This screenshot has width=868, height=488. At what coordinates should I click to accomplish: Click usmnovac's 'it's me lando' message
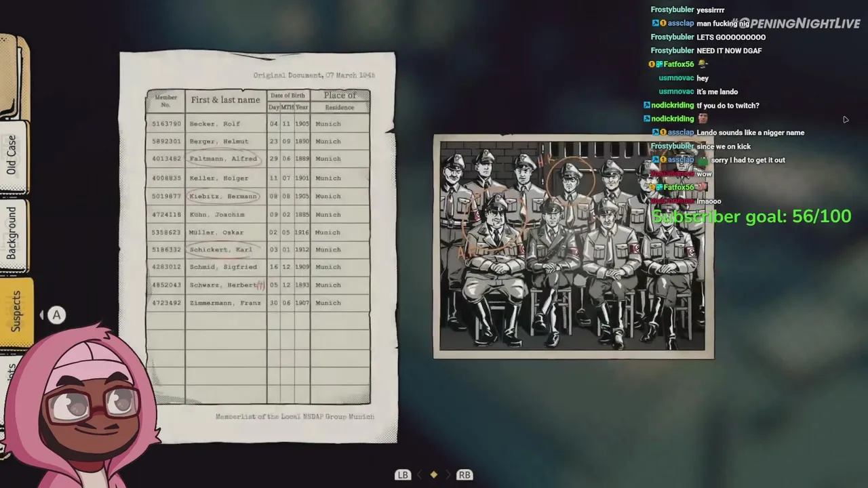tap(717, 92)
